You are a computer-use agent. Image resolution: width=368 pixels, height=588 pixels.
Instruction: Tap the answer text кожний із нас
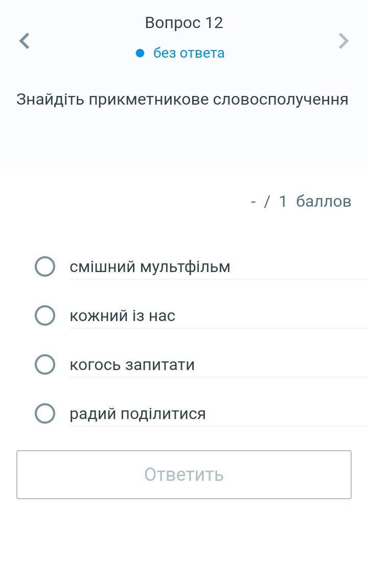[x=122, y=315]
